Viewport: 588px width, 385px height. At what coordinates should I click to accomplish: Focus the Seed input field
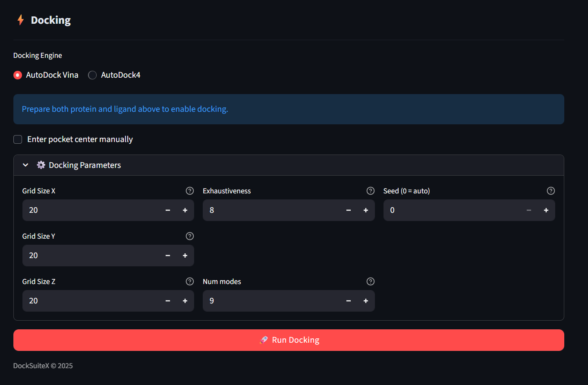pos(452,210)
